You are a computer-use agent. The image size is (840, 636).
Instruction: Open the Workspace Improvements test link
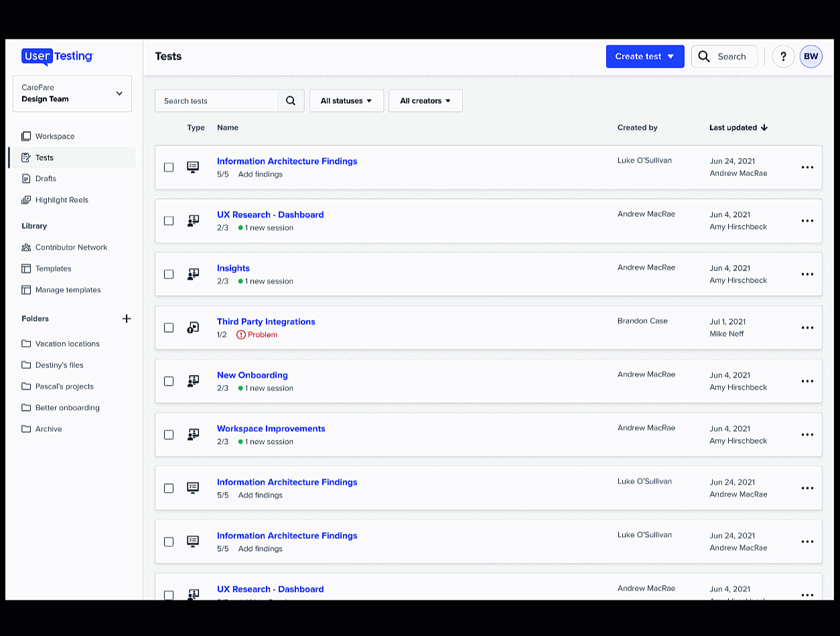pos(271,429)
